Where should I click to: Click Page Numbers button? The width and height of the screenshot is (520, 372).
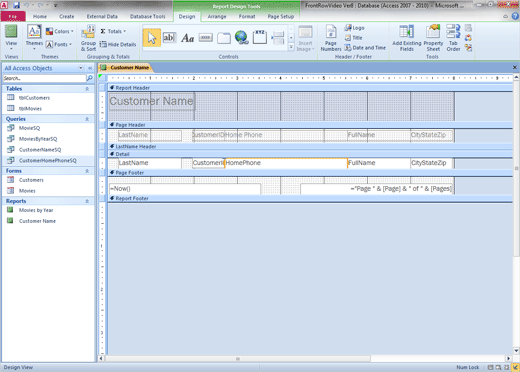(x=331, y=38)
